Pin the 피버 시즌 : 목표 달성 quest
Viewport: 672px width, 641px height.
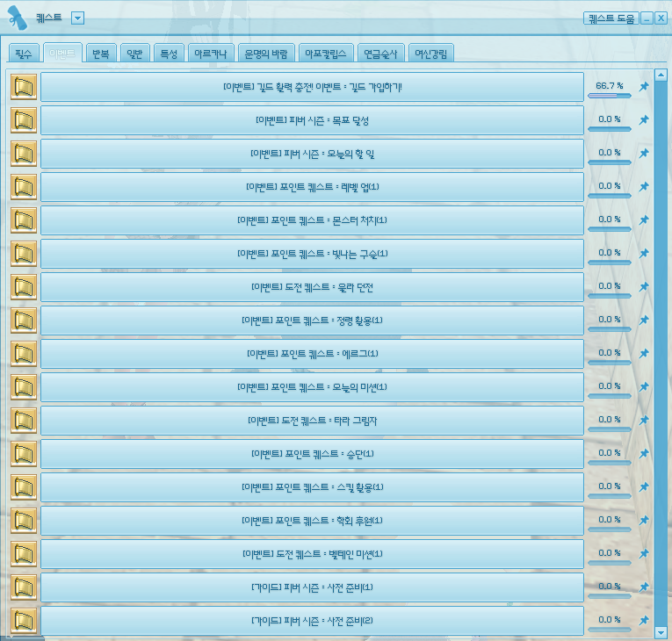pos(644,120)
